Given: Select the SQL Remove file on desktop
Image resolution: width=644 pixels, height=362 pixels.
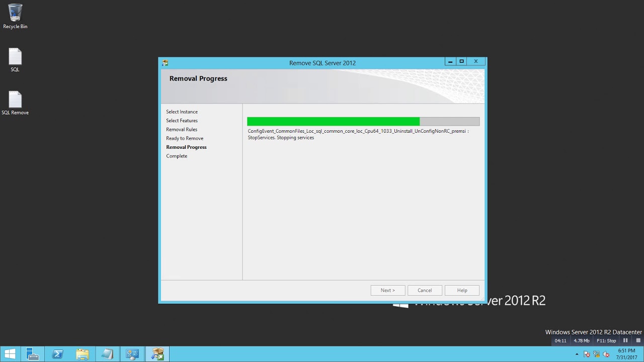Looking at the screenshot, I should click(15, 103).
